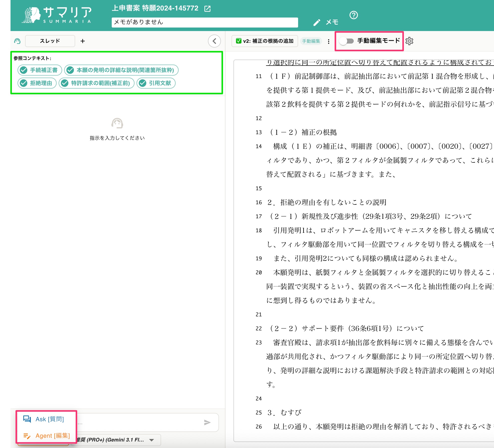This screenshot has width=494, height=448.
Task: Toggle the 本願の発明の詳細な説明(関連箇所抜粋) chip
Action: point(121,70)
